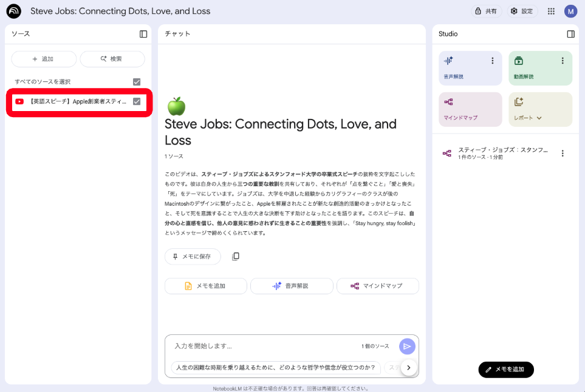Create 音声解説 in Studio panel
585x392 pixels.
[470, 68]
